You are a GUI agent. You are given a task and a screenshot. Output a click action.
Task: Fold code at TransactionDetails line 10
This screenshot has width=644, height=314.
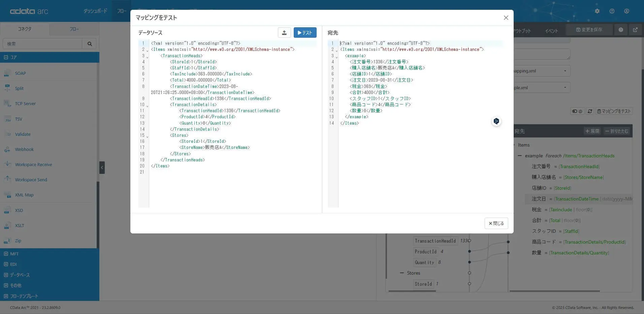click(147, 106)
